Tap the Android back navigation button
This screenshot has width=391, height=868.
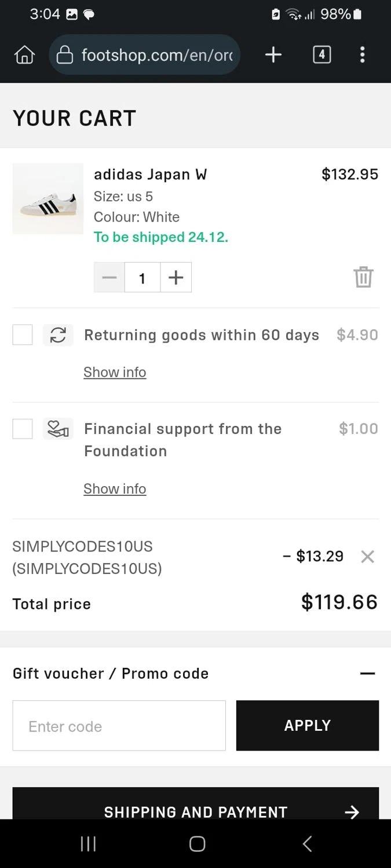[x=308, y=844]
